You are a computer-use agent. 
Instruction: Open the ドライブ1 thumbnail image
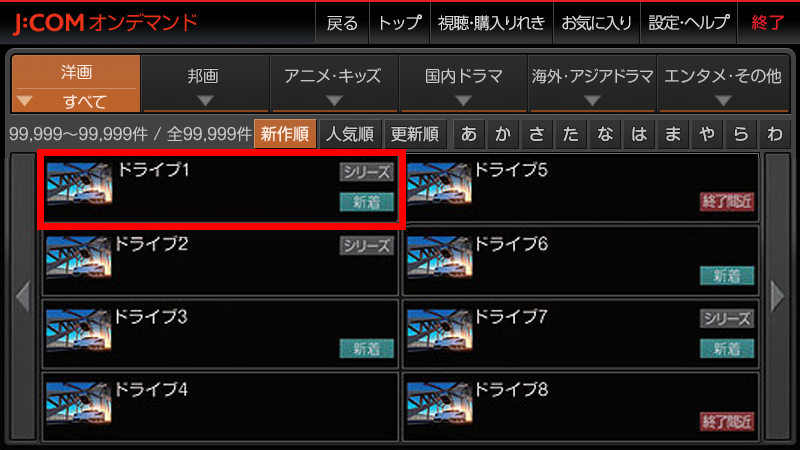coord(79,184)
